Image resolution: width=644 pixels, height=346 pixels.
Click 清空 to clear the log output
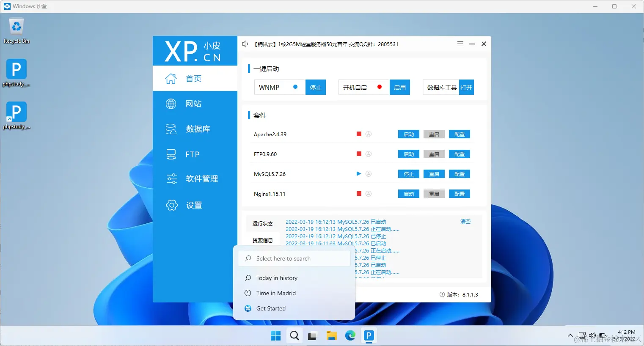[465, 221]
